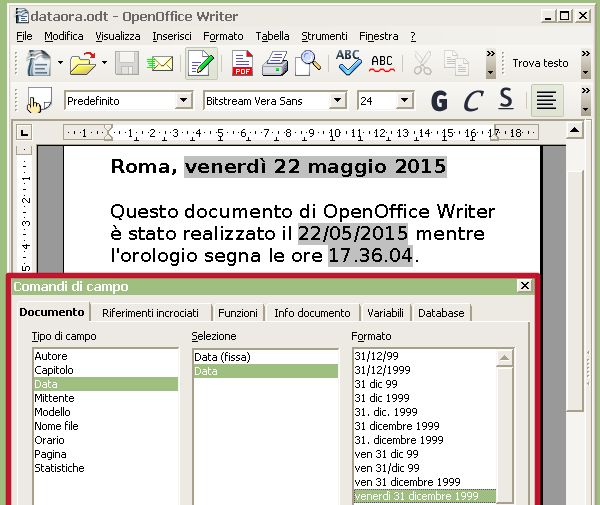Switch to the Variabili tab
600x505 pixels.
tap(385, 313)
